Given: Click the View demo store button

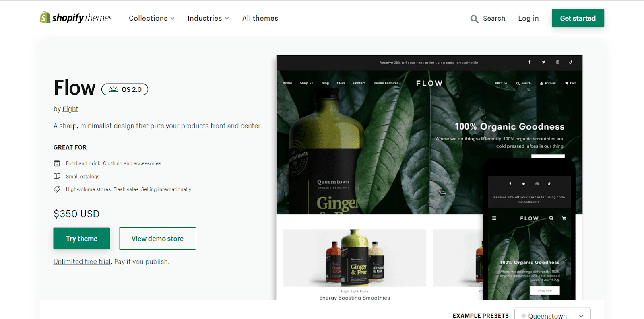Looking at the screenshot, I should pyautogui.click(x=157, y=239).
